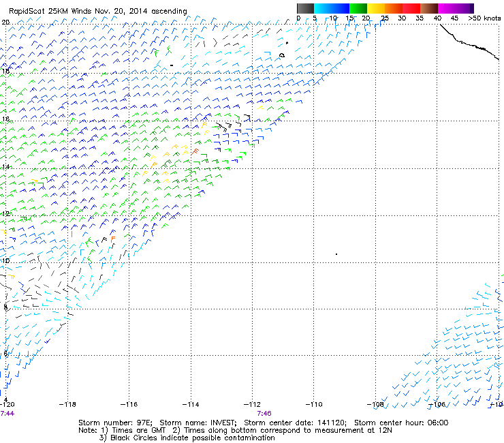Viewport: 504px width, 443px height.
Task: Click the longitude label '-114'
Action: 191,404
